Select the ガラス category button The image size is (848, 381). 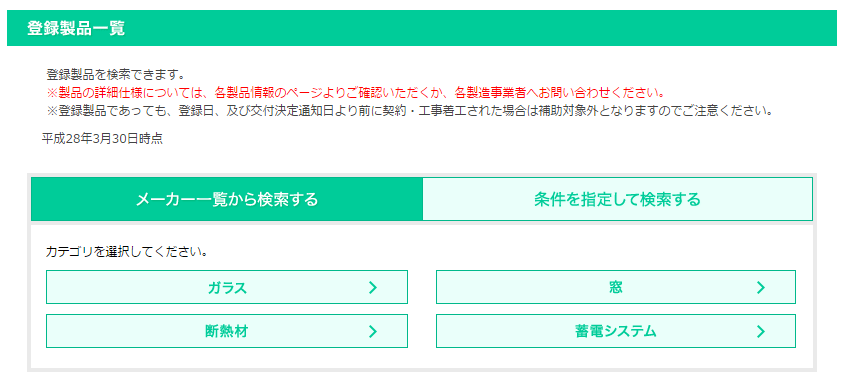227,287
